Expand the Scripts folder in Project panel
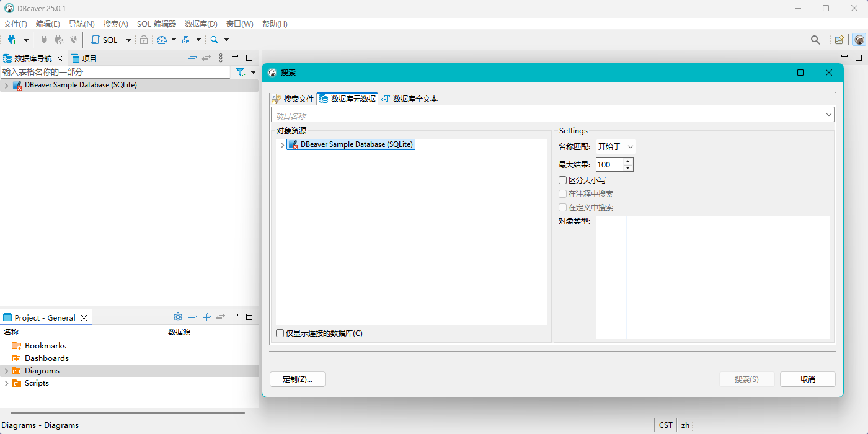This screenshot has width=868, height=434. pyautogui.click(x=7, y=383)
